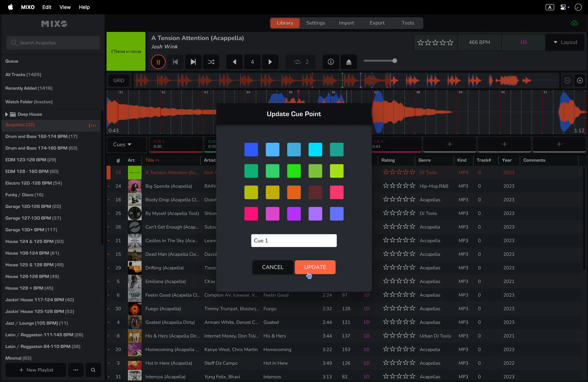
Task: Eject the loaded track
Action: point(349,62)
